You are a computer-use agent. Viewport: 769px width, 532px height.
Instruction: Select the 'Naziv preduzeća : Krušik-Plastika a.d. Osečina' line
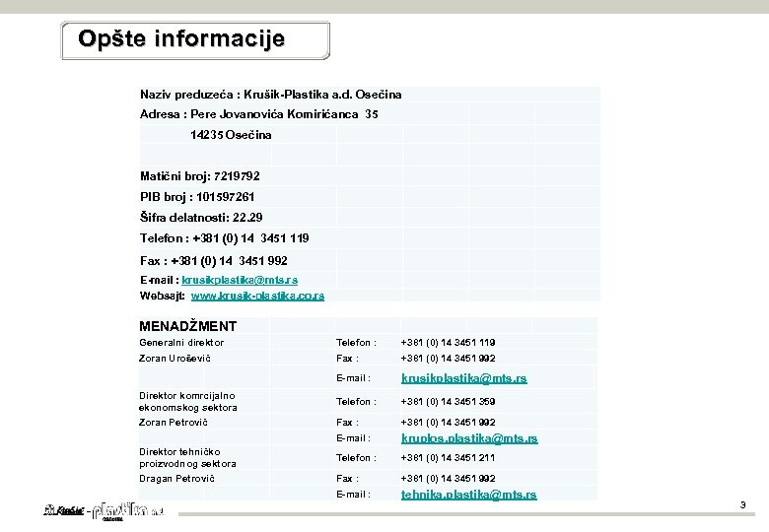click(271, 95)
